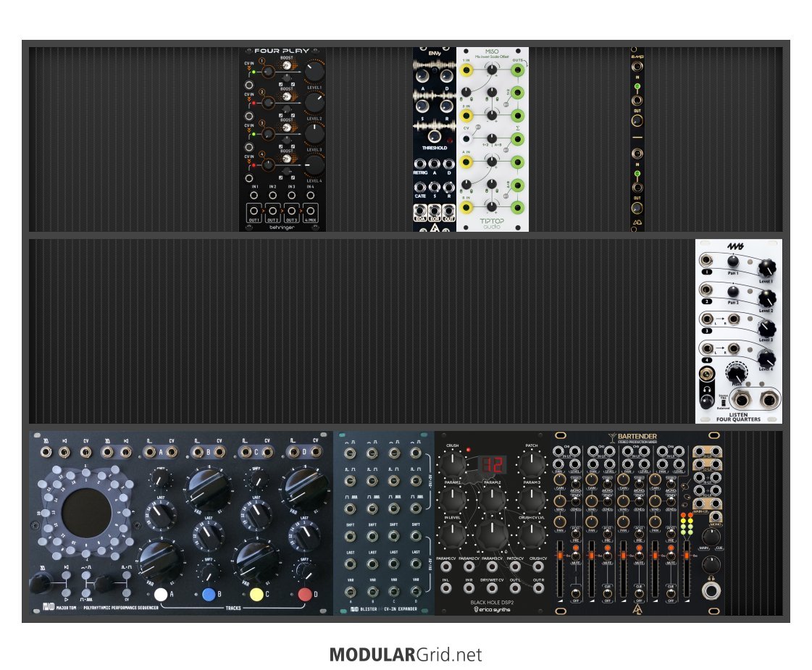Screen dimensions: 812x670
Task: Click the Level 1 knob on Four Play
Action: 314,71
